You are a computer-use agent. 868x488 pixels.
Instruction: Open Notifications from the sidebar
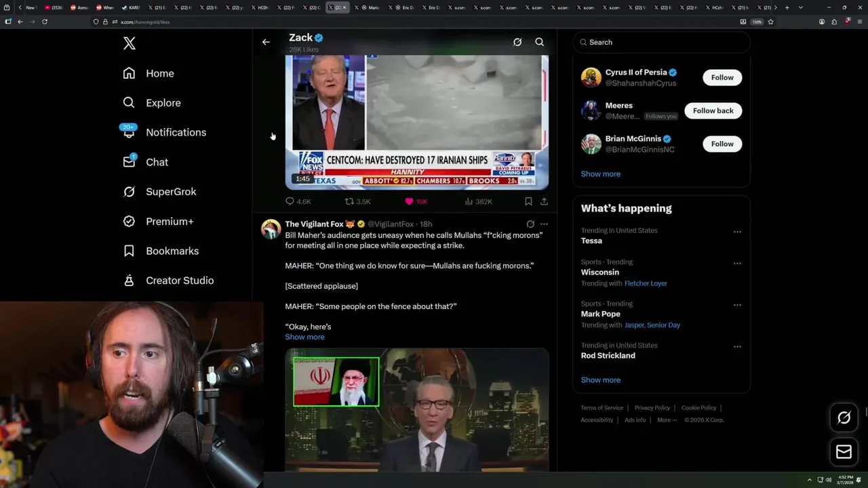(x=163, y=132)
